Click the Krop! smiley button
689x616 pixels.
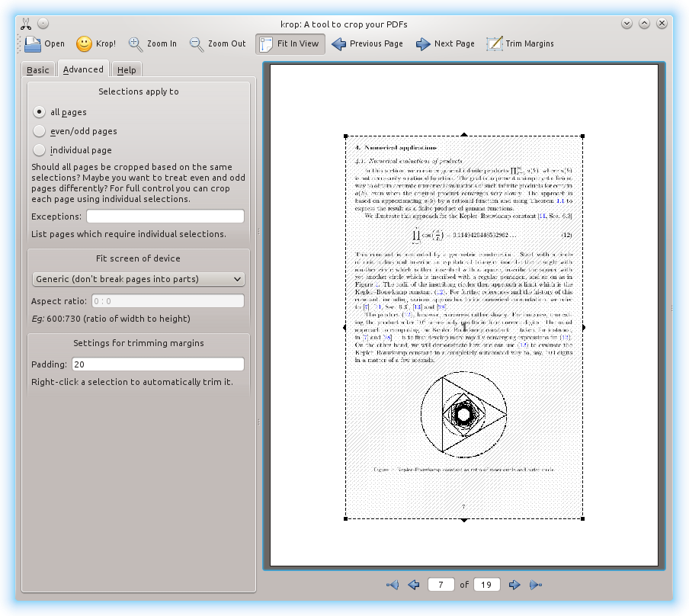click(96, 44)
